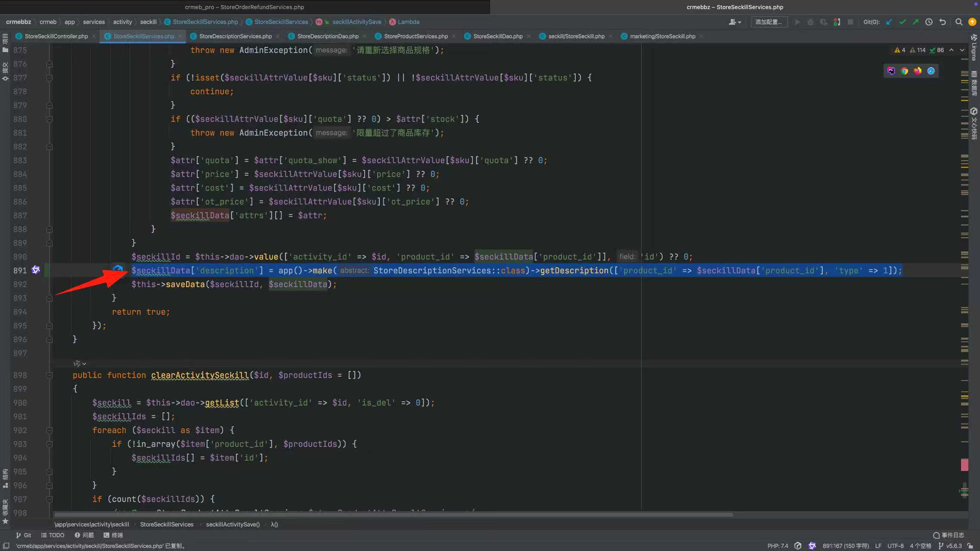Open file in Chrome browser icon
This screenshot has height=551, width=980.
point(904,71)
